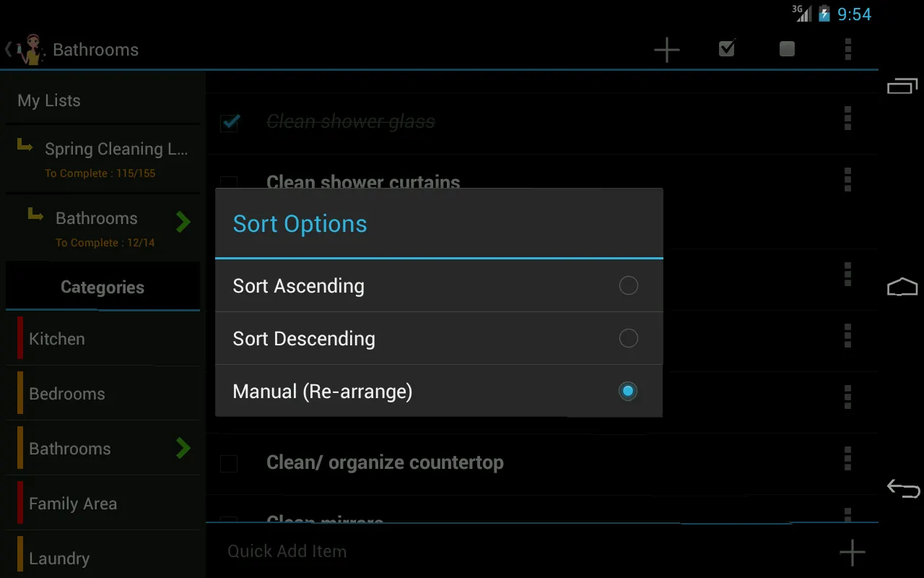This screenshot has height=578, width=924.
Task: Open the overflow menu in top toolbar
Action: 847,48
